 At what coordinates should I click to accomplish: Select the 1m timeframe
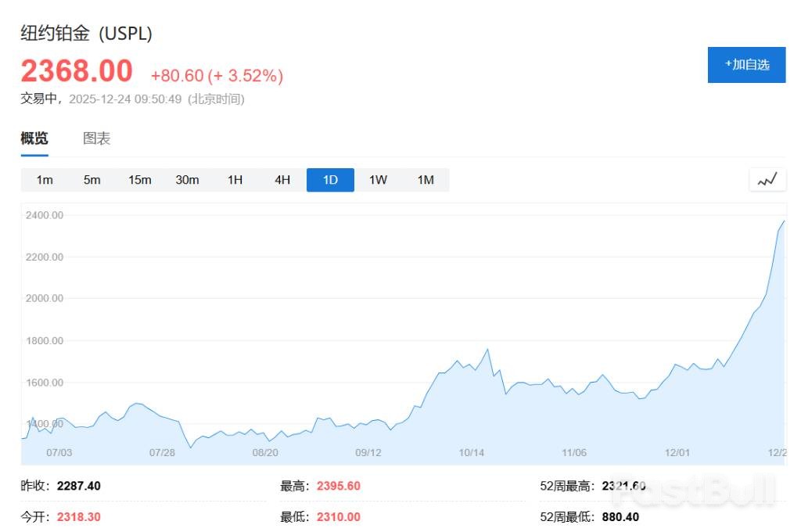tap(44, 179)
